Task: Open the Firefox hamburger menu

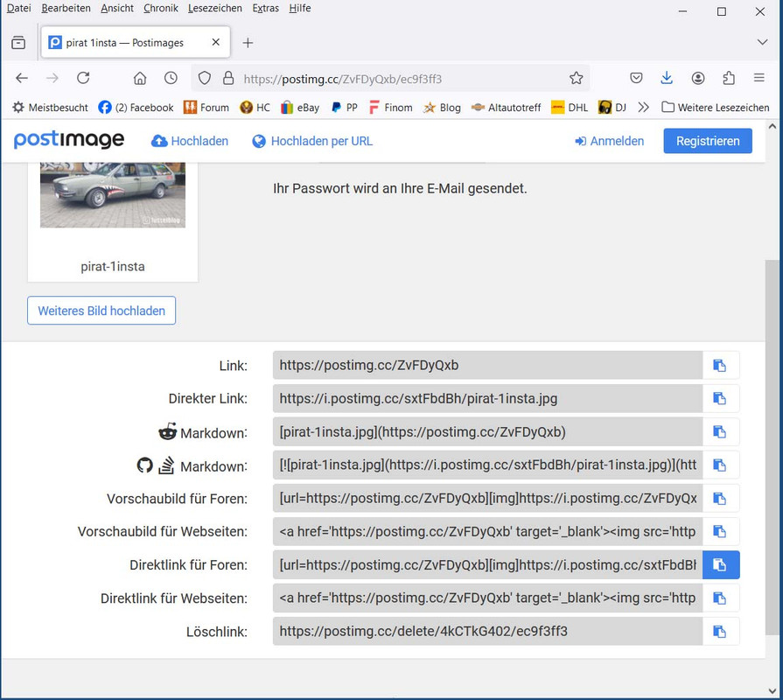Action: pos(759,79)
